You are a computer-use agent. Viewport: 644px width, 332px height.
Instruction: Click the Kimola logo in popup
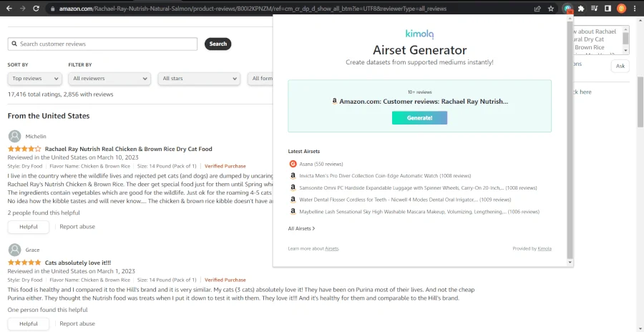419,34
